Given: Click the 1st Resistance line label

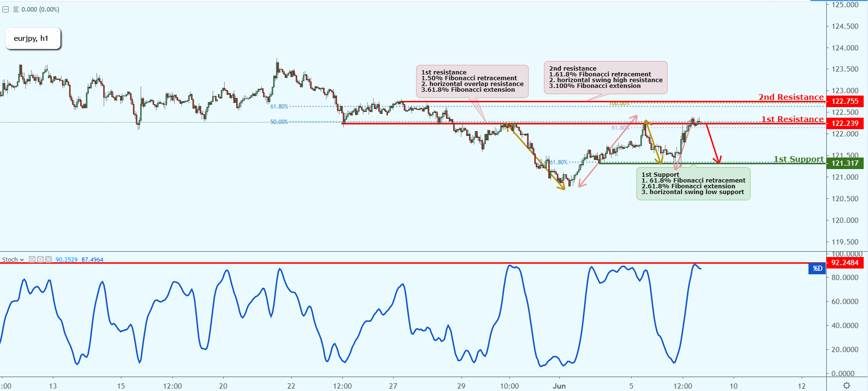Looking at the screenshot, I should point(792,119).
